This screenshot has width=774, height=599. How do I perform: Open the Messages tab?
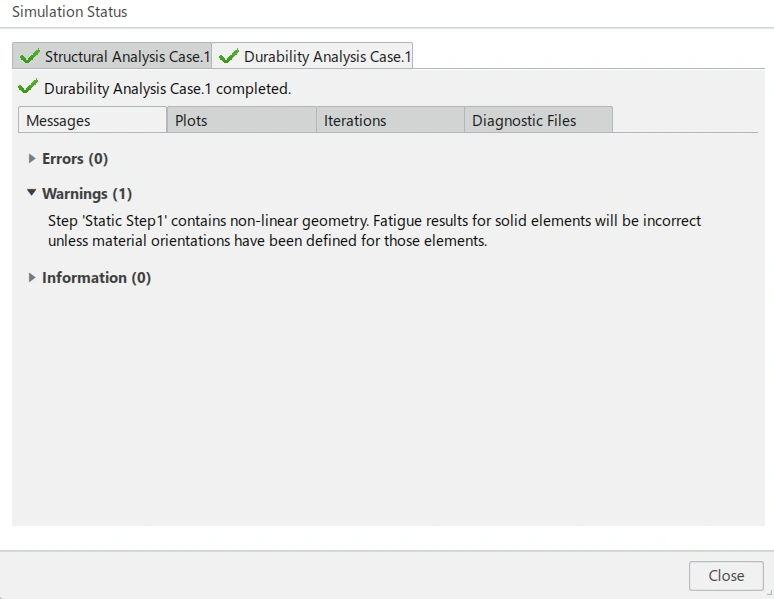(92, 120)
